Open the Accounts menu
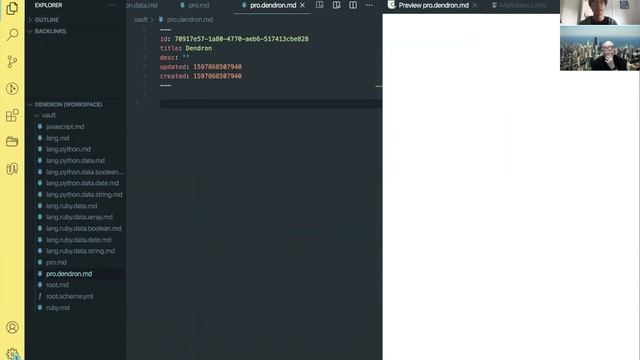This screenshot has height=360, width=640. (12, 327)
